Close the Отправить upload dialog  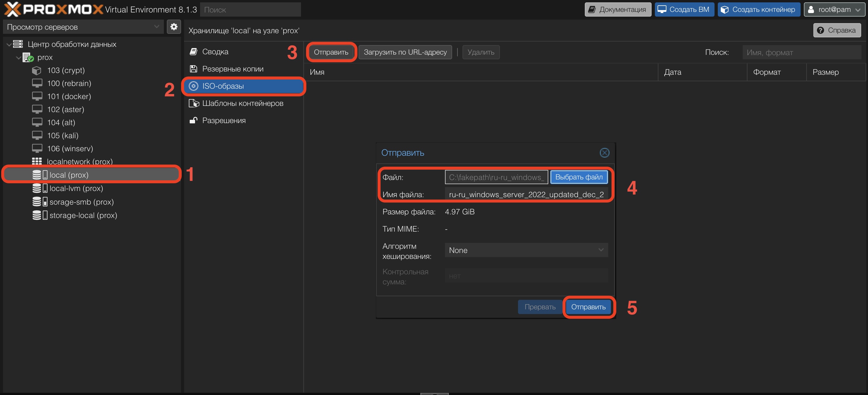point(604,152)
